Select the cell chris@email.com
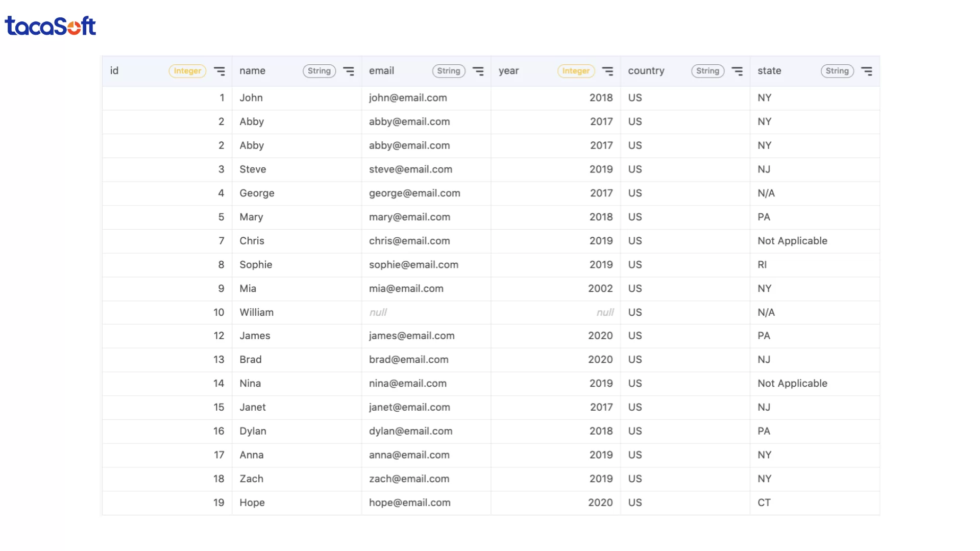Image resolution: width=980 pixels, height=551 pixels. point(426,241)
